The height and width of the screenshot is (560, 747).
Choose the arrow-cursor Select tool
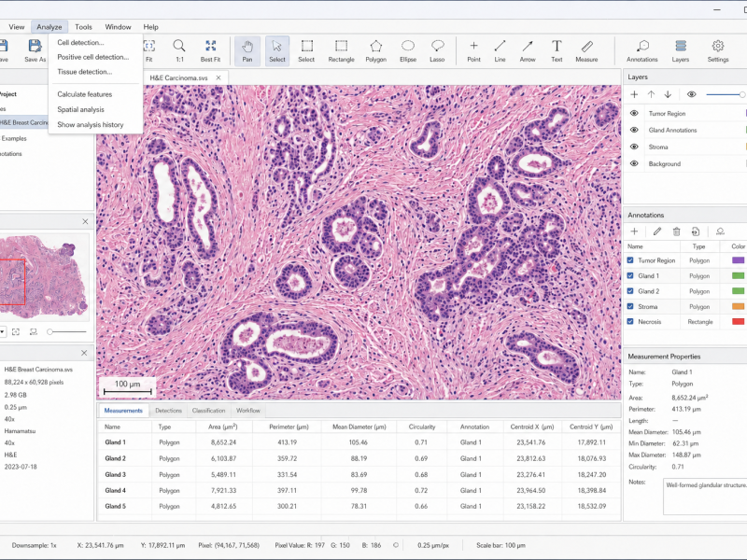coord(276,50)
